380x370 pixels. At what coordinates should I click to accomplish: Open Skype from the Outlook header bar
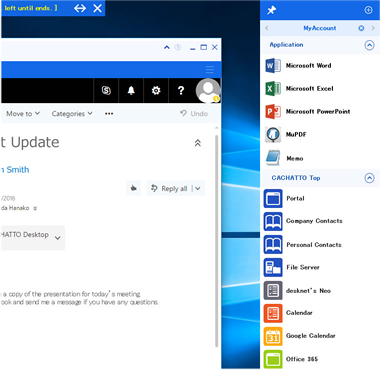pos(106,90)
